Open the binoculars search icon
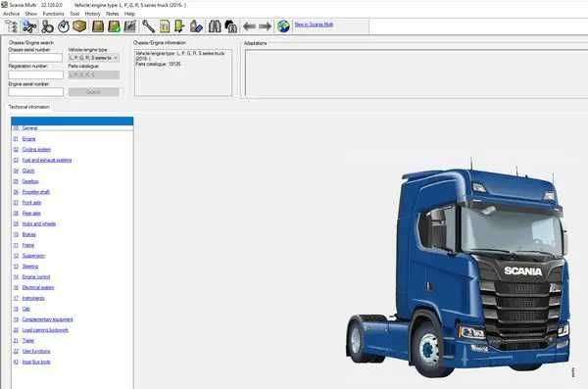 click(x=215, y=26)
